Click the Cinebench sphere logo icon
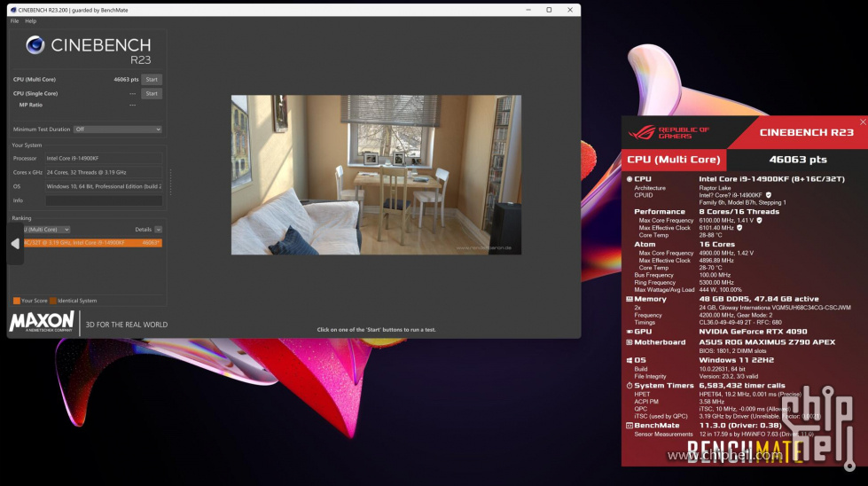This screenshot has height=486, width=868. [35, 45]
